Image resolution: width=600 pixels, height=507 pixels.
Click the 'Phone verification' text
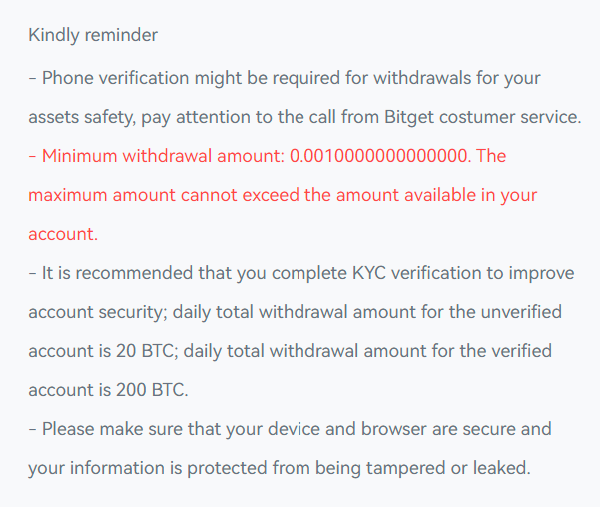click(116, 78)
